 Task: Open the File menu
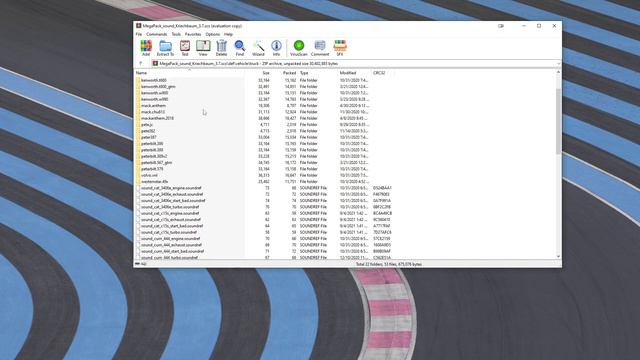pos(139,34)
